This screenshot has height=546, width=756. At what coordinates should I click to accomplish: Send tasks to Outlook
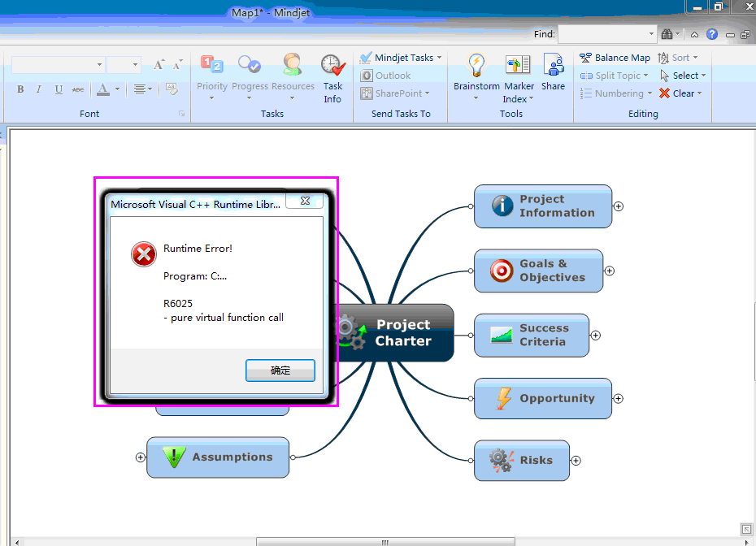pyautogui.click(x=385, y=76)
